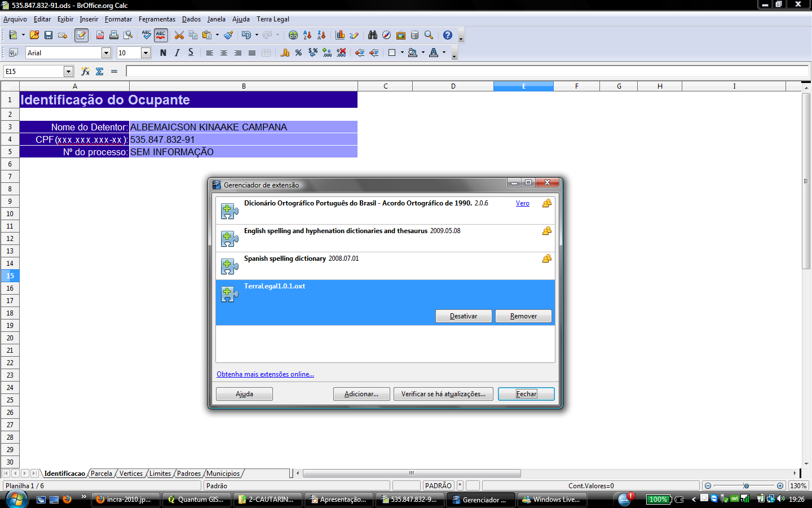Save the spreadsheet with the floppy disk icon
Image resolution: width=812 pixels, height=508 pixels.
[x=48, y=35]
